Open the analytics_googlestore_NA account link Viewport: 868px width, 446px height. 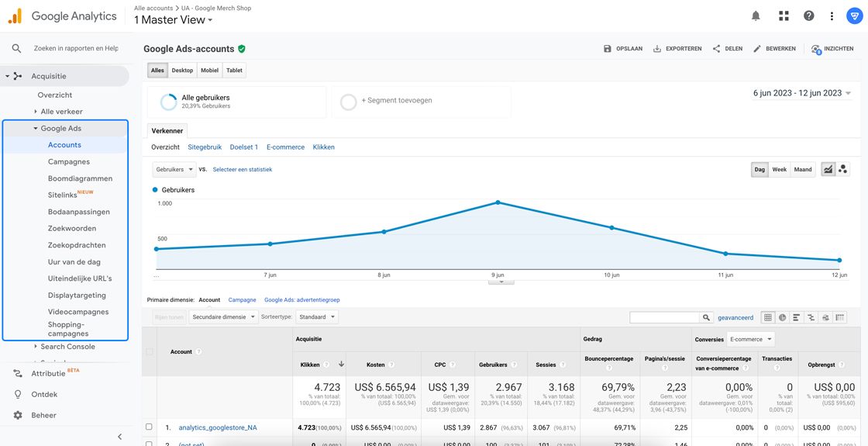(x=218, y=427)
